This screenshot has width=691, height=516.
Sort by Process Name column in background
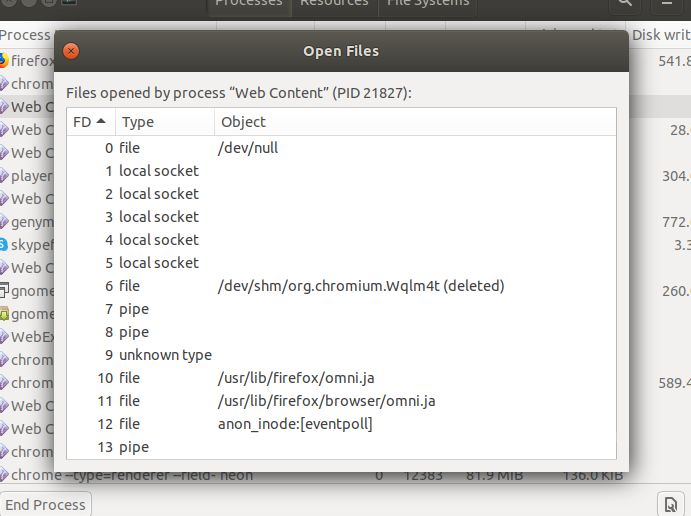[x=26, y=35]
